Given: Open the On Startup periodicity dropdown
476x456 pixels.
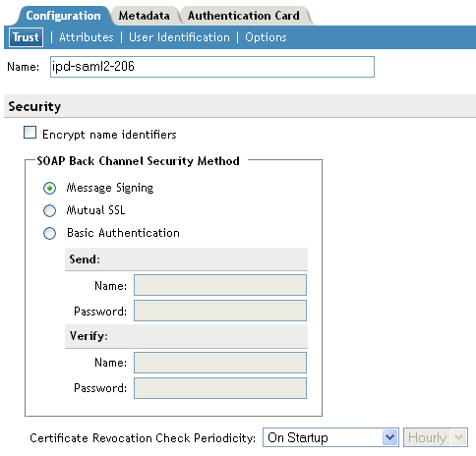Looking at the screenshot, I should point(330,437).
